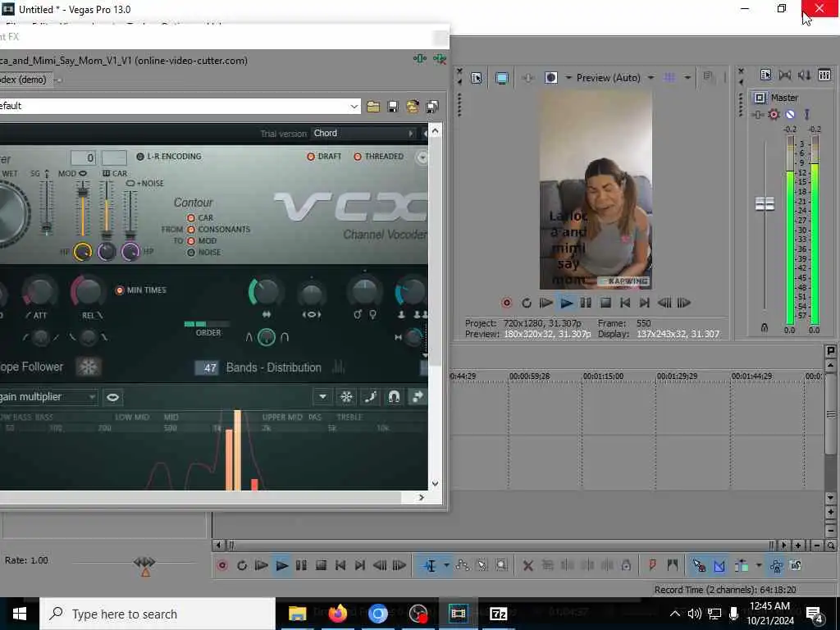Click the Insert Region icon
Screen dimensions: 840x630
(x=673, y=564)
